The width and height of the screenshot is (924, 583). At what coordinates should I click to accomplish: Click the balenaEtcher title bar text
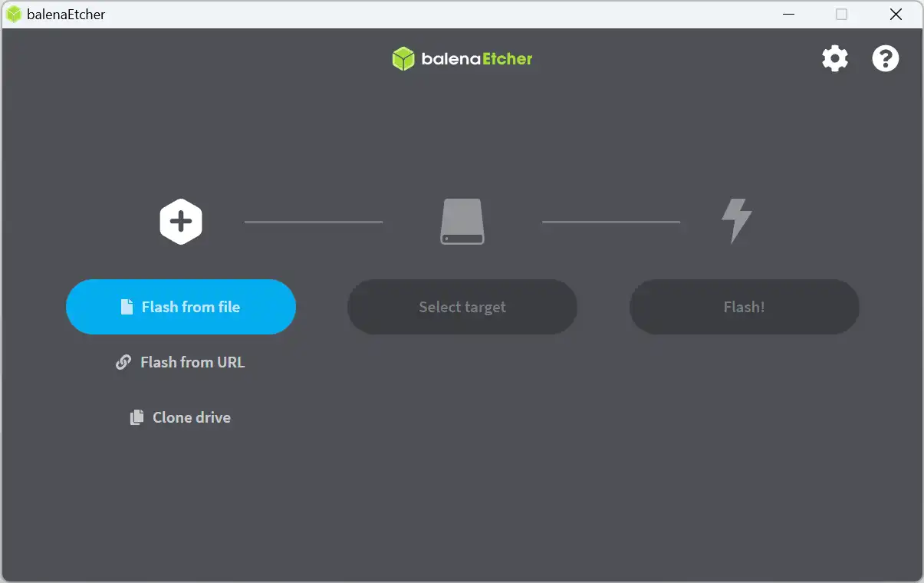coord(64,14)
